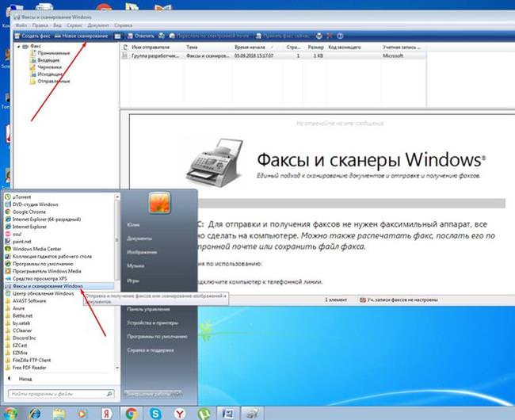The height and width of the screenshot is (420, 515).
Task: Click the Ответить toolbar button
Action: tap(140, 36)
